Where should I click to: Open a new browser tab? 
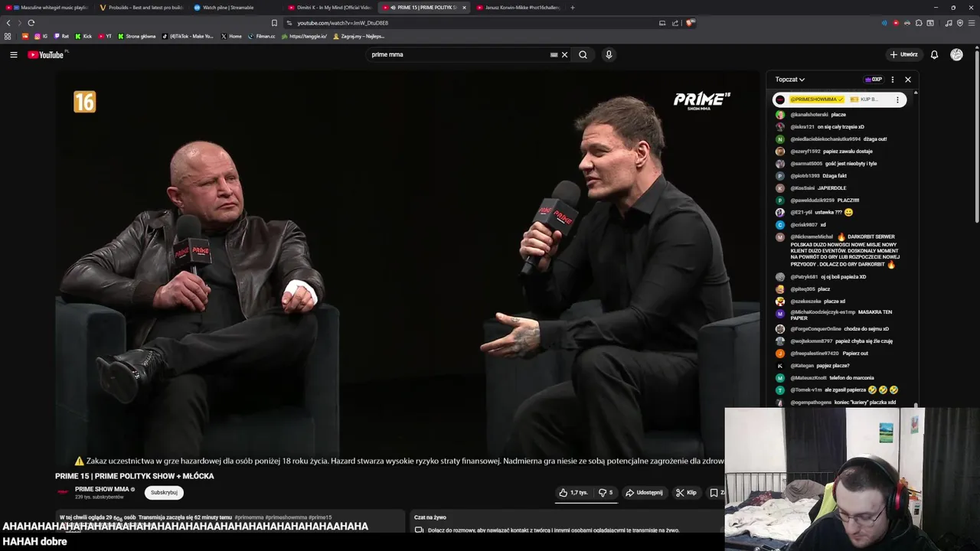pos(573,8)
